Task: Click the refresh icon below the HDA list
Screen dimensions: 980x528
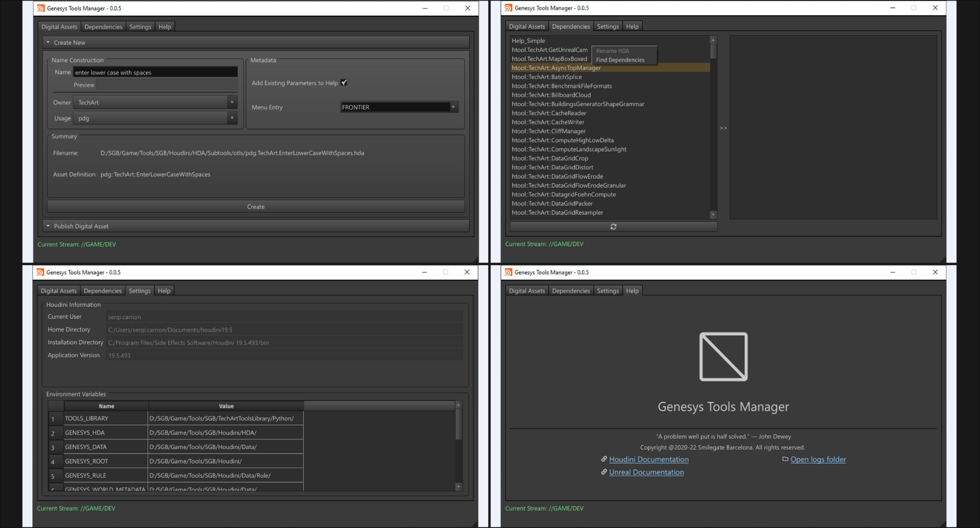Action: tap(614, 227)
